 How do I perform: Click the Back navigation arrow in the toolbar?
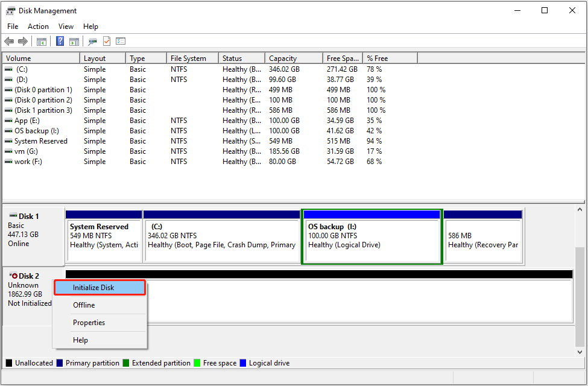(x=9, y=41)
